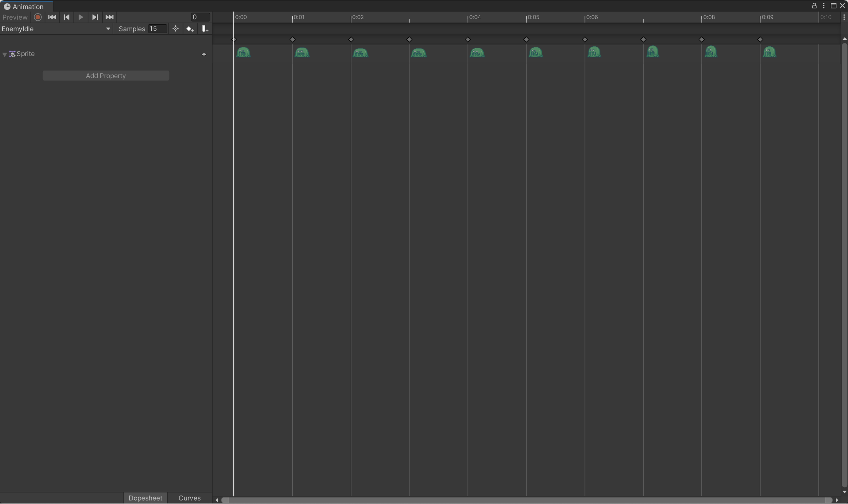The height and width of the screenshot is (504, 848).
Task: Click the Add Event marker icon
Action: click(205, 29)
